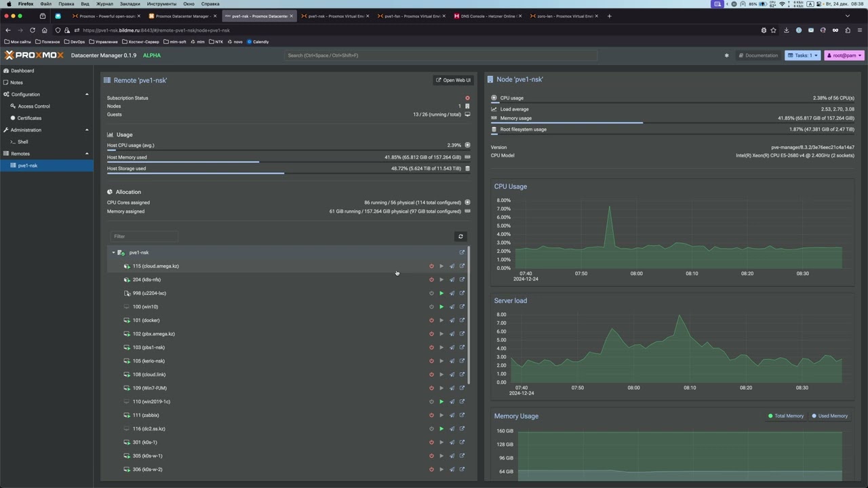
Task: Click Firefox reload page button
Action: click(32, 30)
